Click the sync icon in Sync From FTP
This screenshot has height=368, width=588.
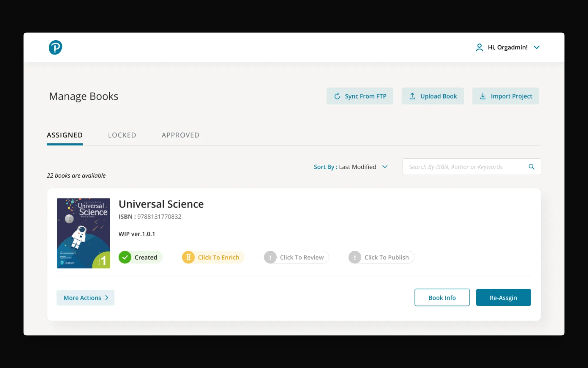coord(337,96)
